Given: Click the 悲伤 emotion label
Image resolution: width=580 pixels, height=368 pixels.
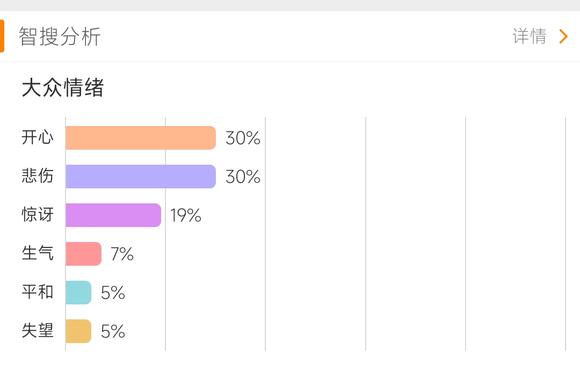Looking at the screenshot, I should pyautogui.click(x=37, y=176).
